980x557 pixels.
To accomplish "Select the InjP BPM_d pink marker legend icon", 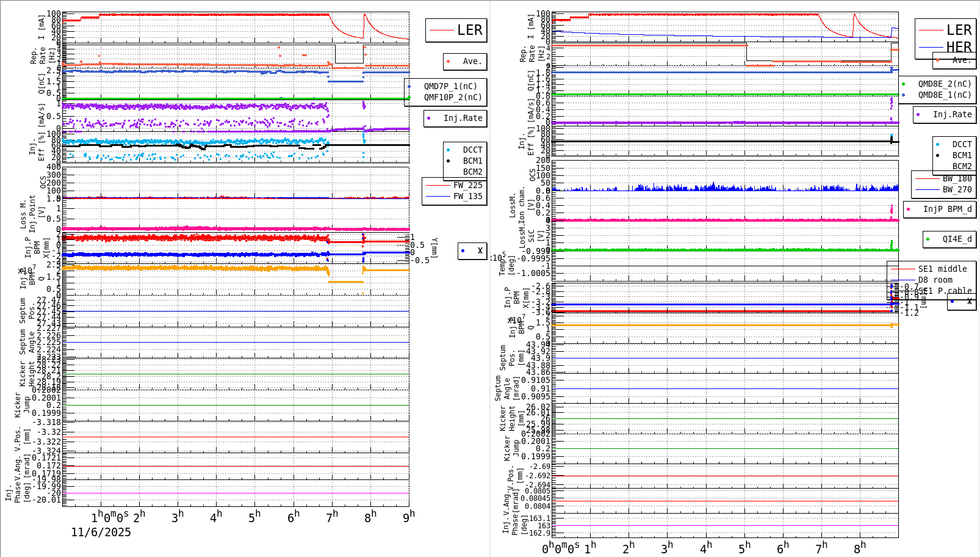I will 908,209.
